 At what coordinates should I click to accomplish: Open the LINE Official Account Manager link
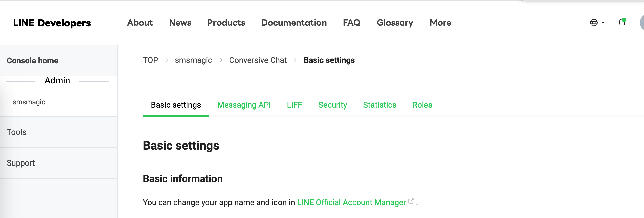tap(351, 202)
